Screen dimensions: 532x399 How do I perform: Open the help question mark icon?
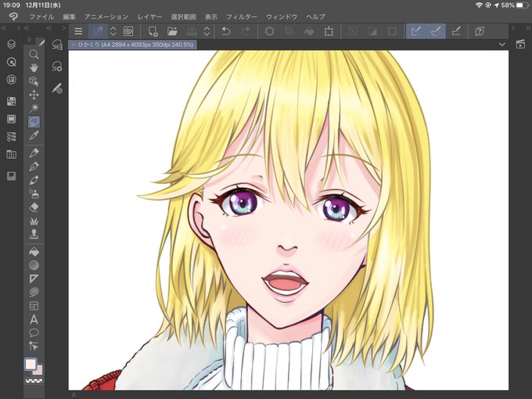480,31
